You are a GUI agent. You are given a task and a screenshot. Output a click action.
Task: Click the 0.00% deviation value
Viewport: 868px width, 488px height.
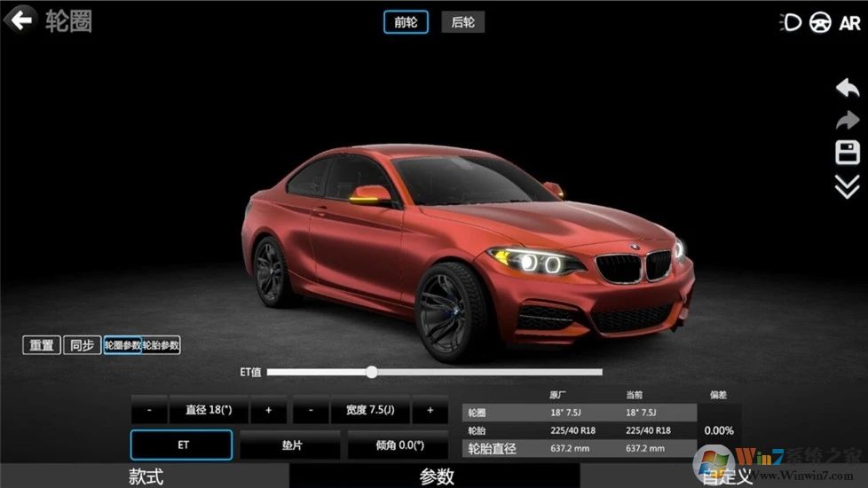click(719, 430)
